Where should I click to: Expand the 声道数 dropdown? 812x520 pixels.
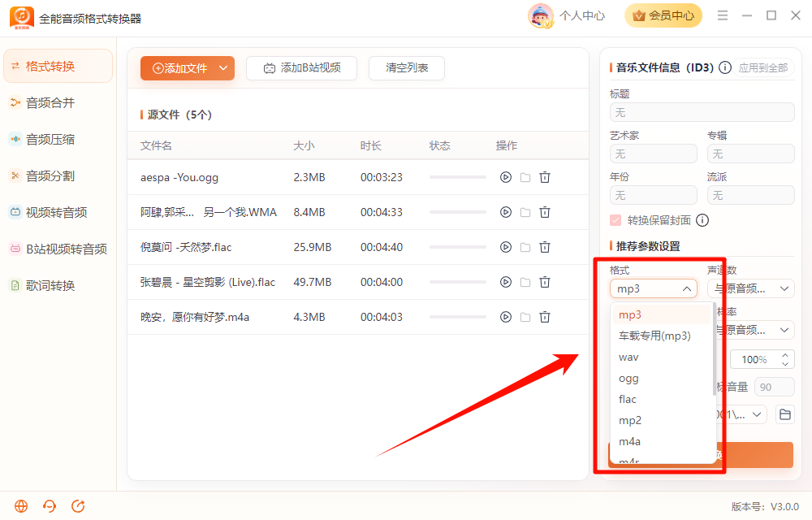coord(751,288)
